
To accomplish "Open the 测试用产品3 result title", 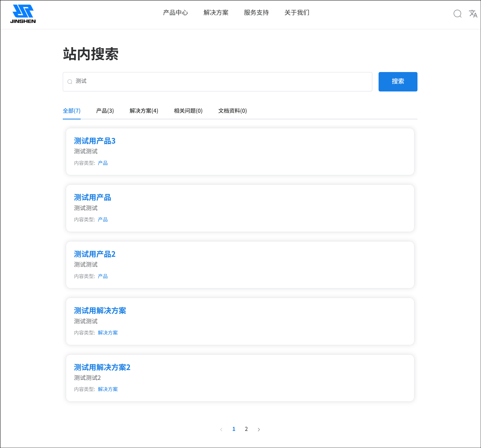I will point(95,141).
